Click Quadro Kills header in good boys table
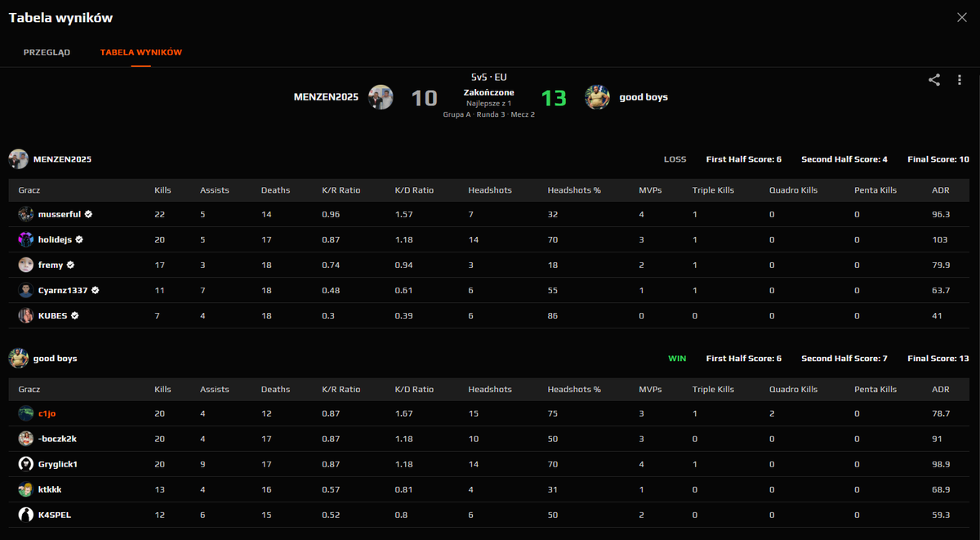 [793, 390]
